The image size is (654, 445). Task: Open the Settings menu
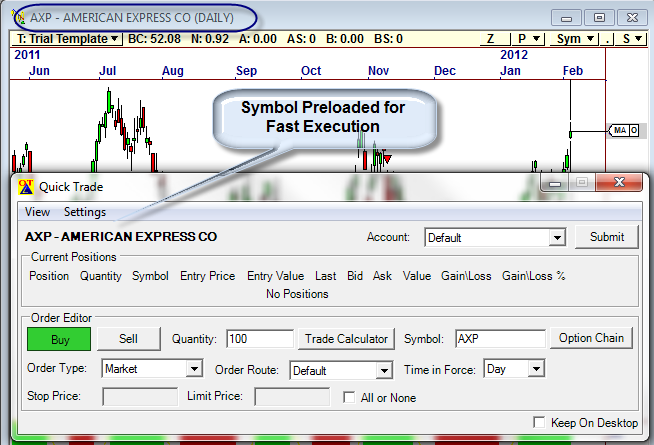tap(85, 212)
